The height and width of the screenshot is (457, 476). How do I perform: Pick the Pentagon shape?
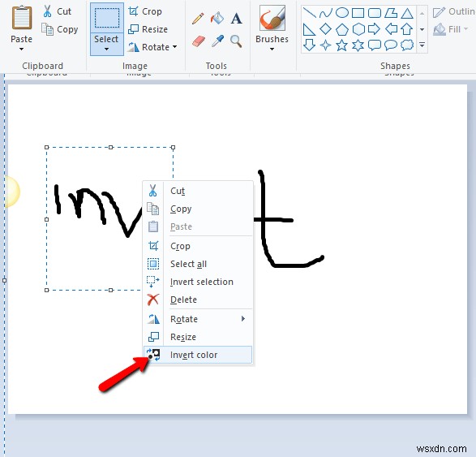(342, 29)
